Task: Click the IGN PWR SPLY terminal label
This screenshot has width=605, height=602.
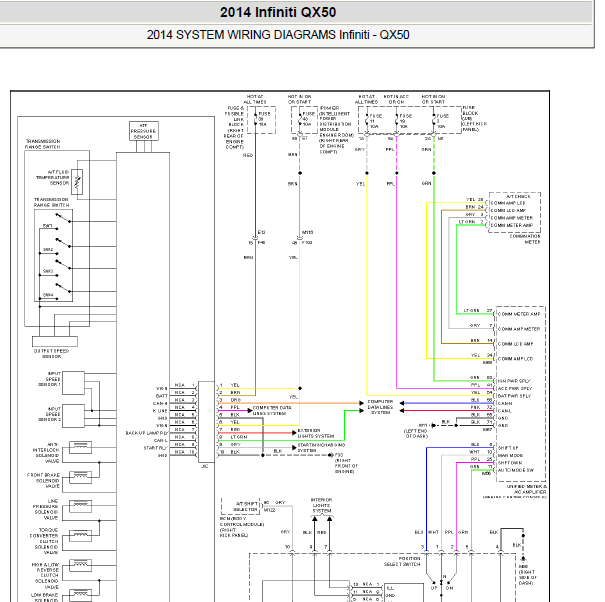Action: [x=514, y=381]
